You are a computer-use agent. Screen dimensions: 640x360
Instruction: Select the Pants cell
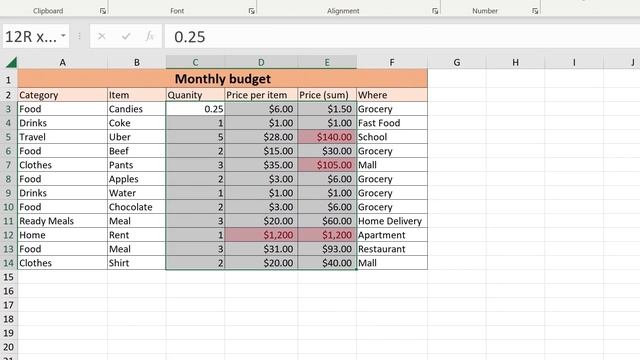coord(137,165)
